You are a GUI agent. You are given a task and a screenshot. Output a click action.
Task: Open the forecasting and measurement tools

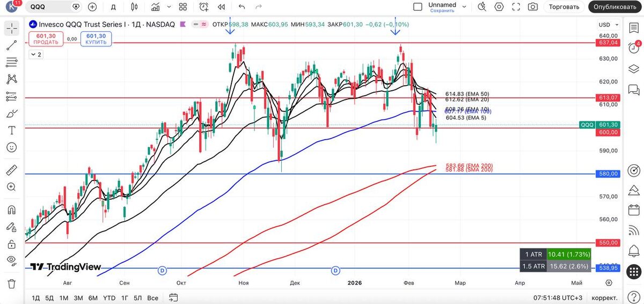[x=11, y=97]
